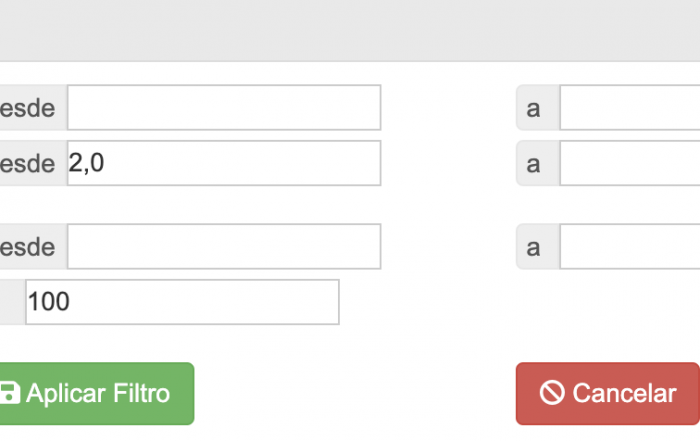The image size is (700, 441).
Task: Click the desde label above the 100 field
Action: (28, 247)
